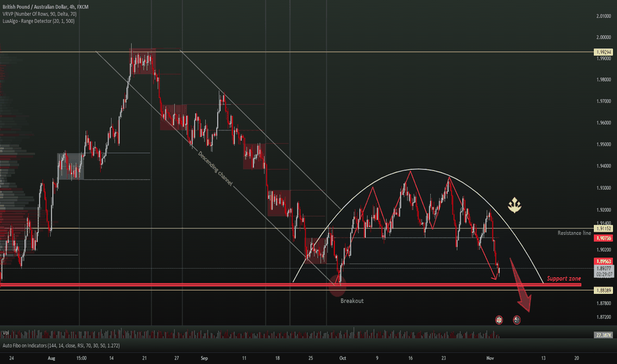
Task: Click the British Pound / Australian Dollar chart title
Action: click(45, 7)
